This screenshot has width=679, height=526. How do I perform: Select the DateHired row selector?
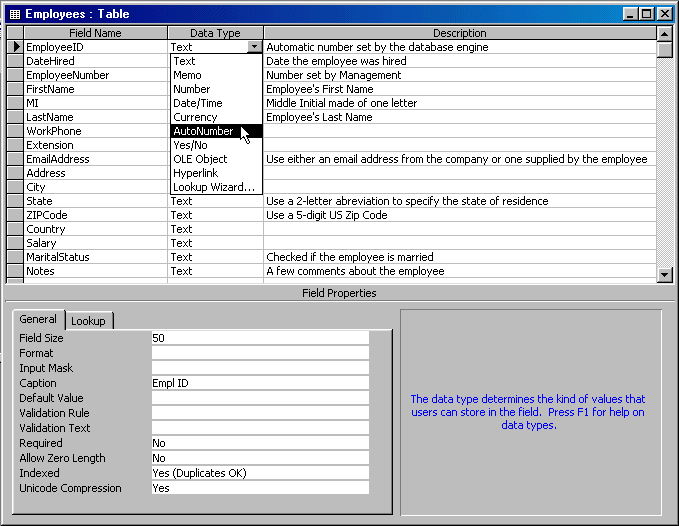(x=15, y=61)
